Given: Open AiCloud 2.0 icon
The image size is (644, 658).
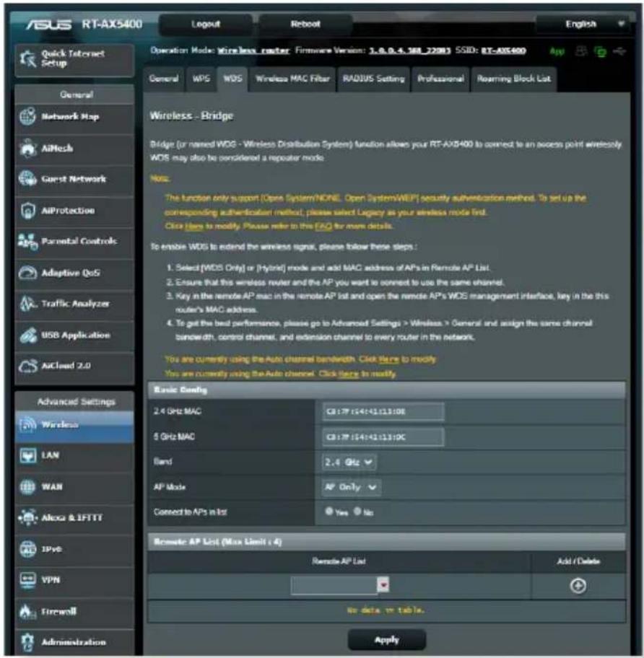Looking at the screenshot, I should click(x=27, y=366).
